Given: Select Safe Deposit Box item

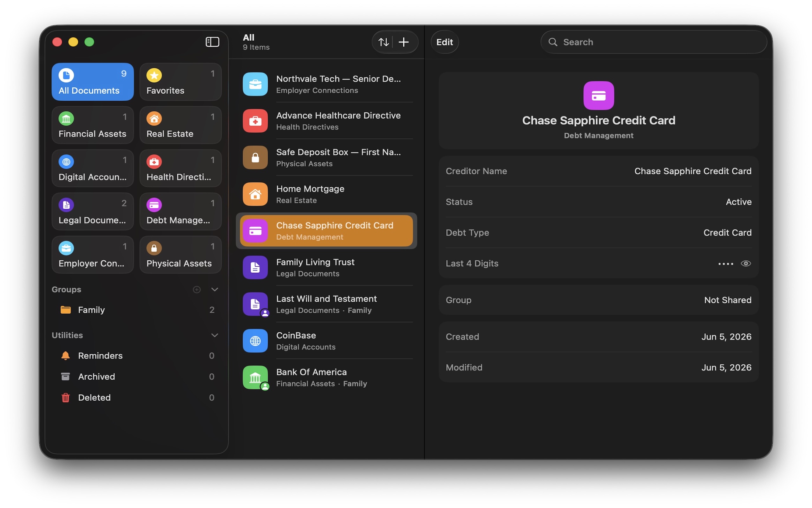Looking at the screenshot, I should (x=326, y=157).
